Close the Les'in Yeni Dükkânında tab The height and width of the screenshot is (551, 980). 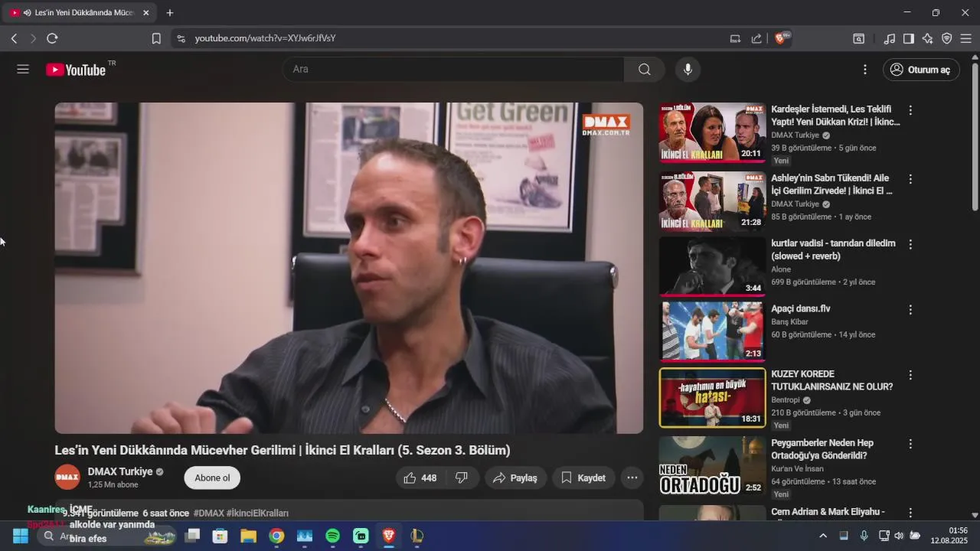pyautogui.click(x=146, y=13)
